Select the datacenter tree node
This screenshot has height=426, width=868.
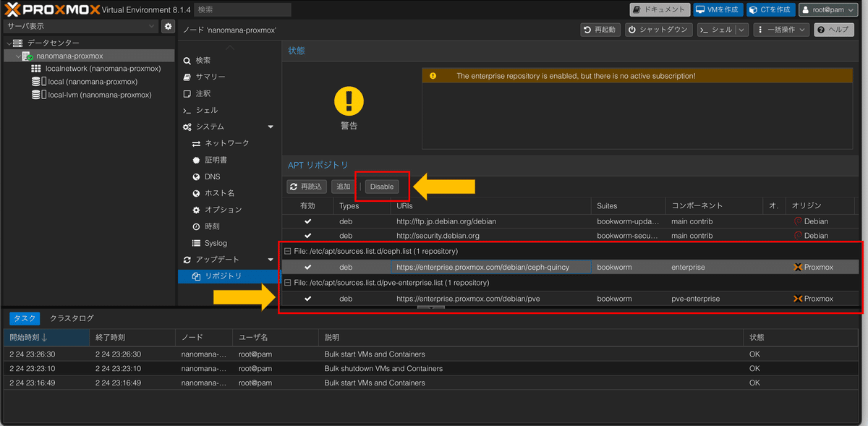click(54, 43)
